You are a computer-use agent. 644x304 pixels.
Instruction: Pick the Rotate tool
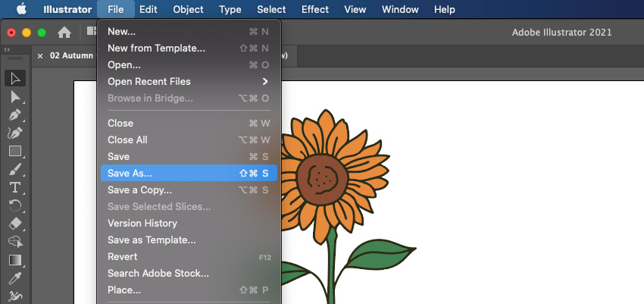[15, 205]
